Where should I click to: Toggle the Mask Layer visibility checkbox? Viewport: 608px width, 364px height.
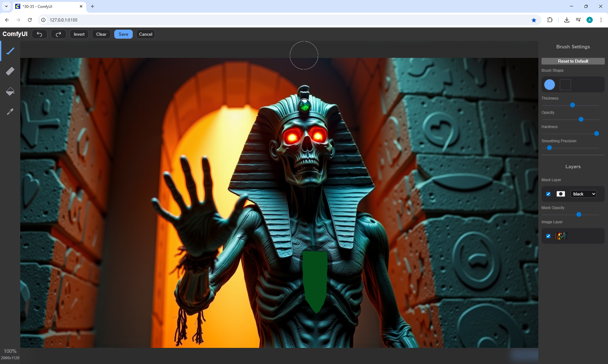(x=548, y=194)
